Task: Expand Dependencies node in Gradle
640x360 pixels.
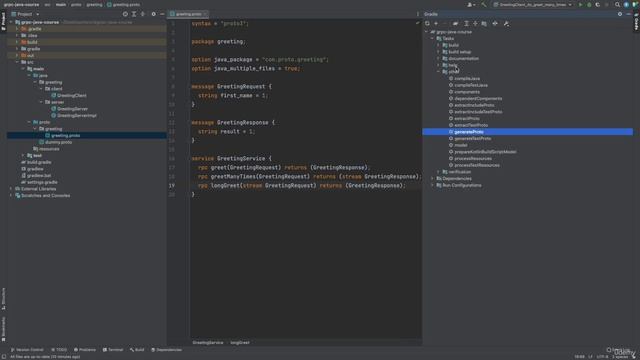Action: pos(432,178)
